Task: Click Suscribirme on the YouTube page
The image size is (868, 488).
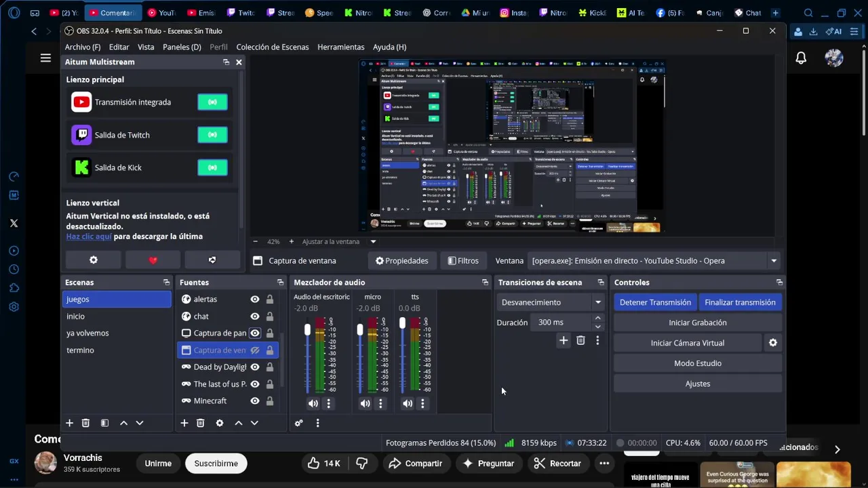Action: (216, 464)
